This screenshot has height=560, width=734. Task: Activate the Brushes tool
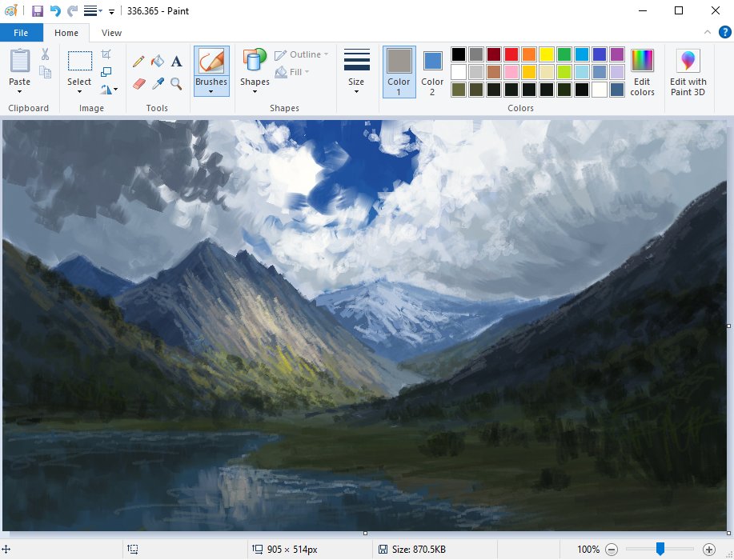coord(211,61)
